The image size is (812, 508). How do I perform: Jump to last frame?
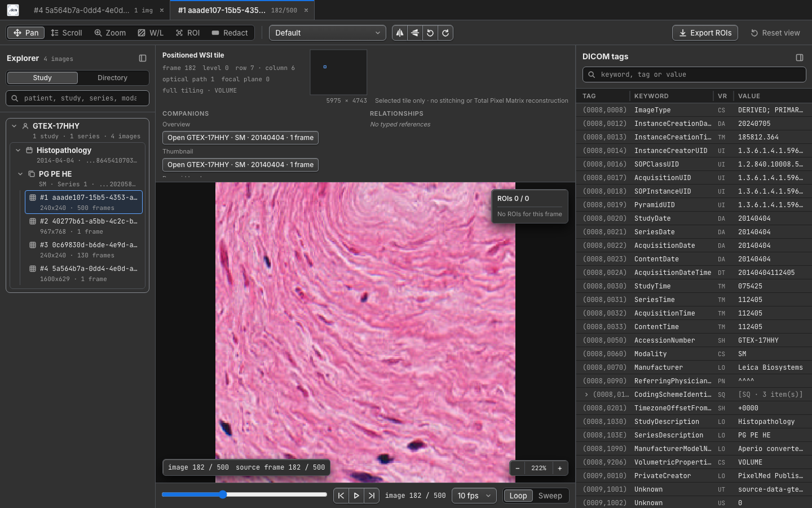click(x=372, y=496)
